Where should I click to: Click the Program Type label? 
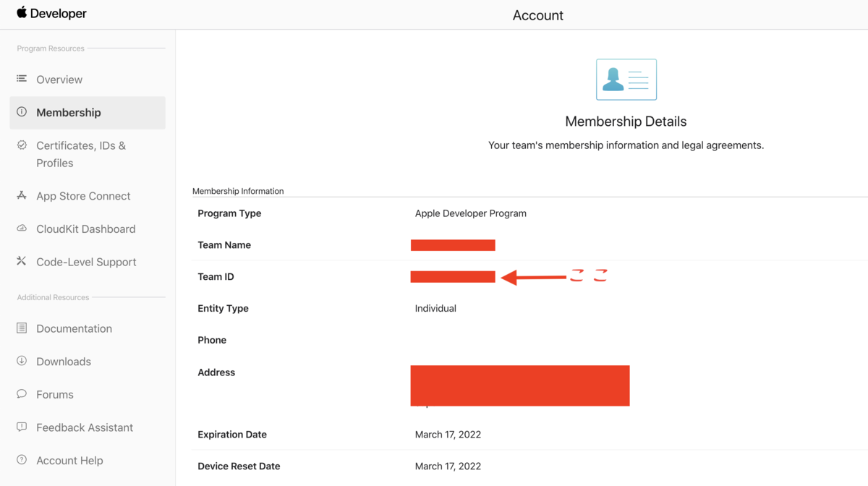pyautogui.click(x=229, y=213)
